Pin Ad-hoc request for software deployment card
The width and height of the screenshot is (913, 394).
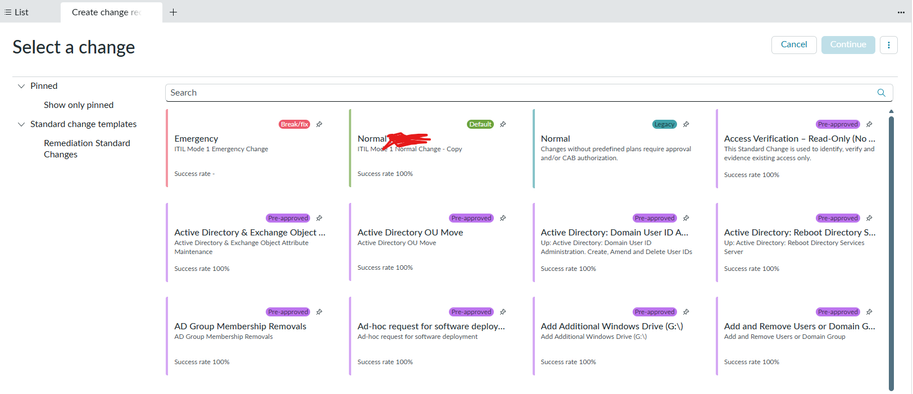503,312
